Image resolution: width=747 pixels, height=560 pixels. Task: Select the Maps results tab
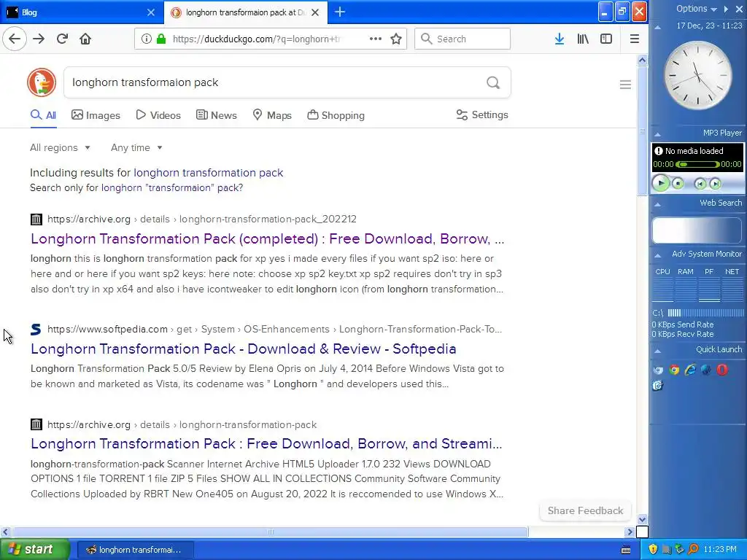pos(272,115)
